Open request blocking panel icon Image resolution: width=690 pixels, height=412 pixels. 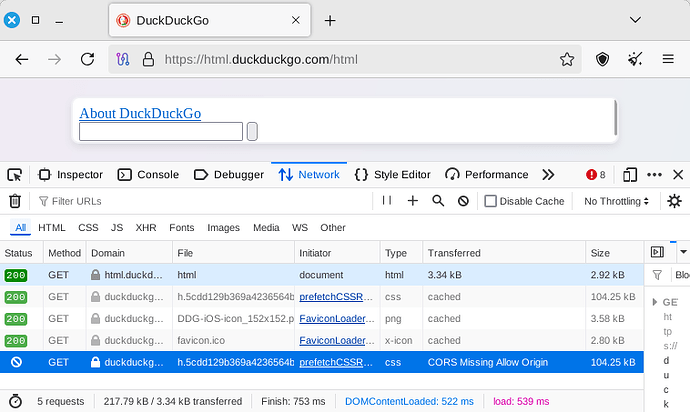463,201
